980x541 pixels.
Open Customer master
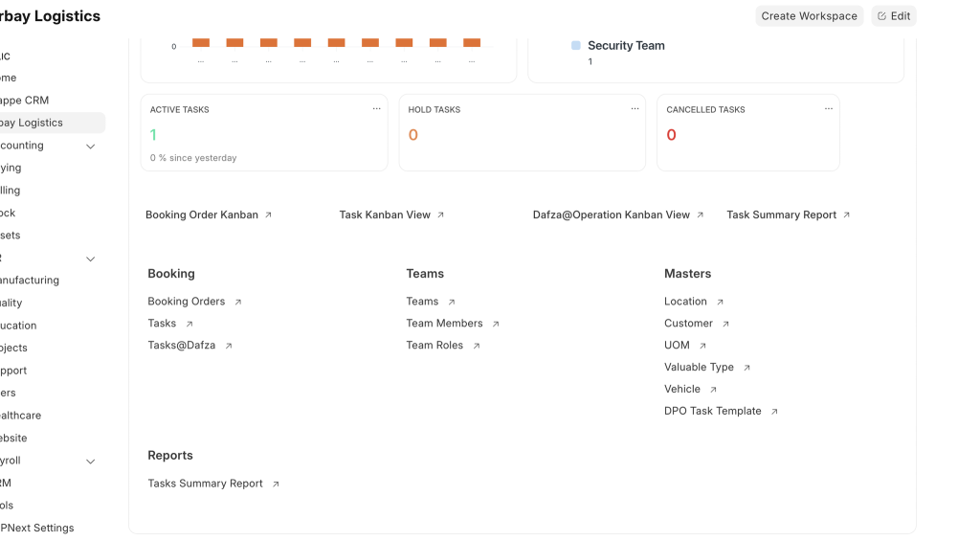tap(688, 324)
